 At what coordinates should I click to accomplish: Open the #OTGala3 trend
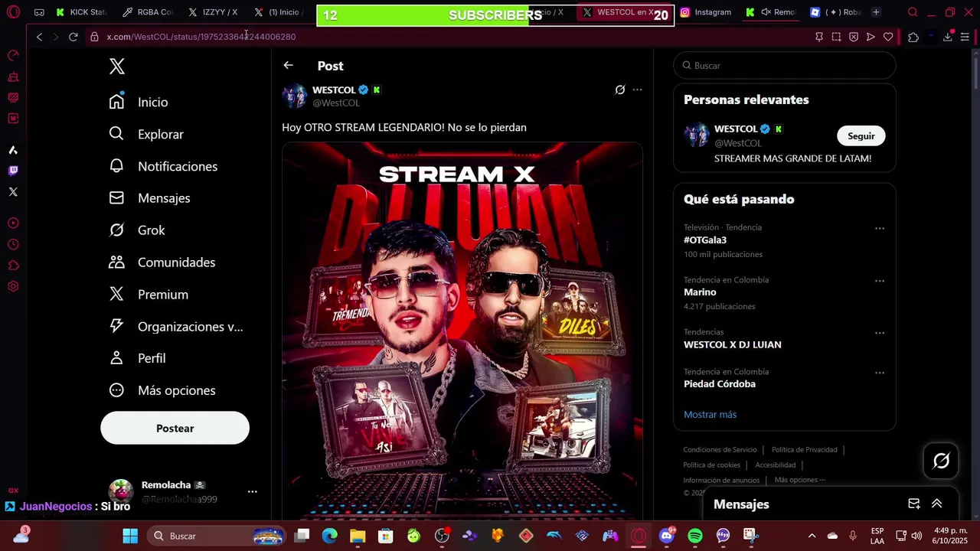coord(705,240)
